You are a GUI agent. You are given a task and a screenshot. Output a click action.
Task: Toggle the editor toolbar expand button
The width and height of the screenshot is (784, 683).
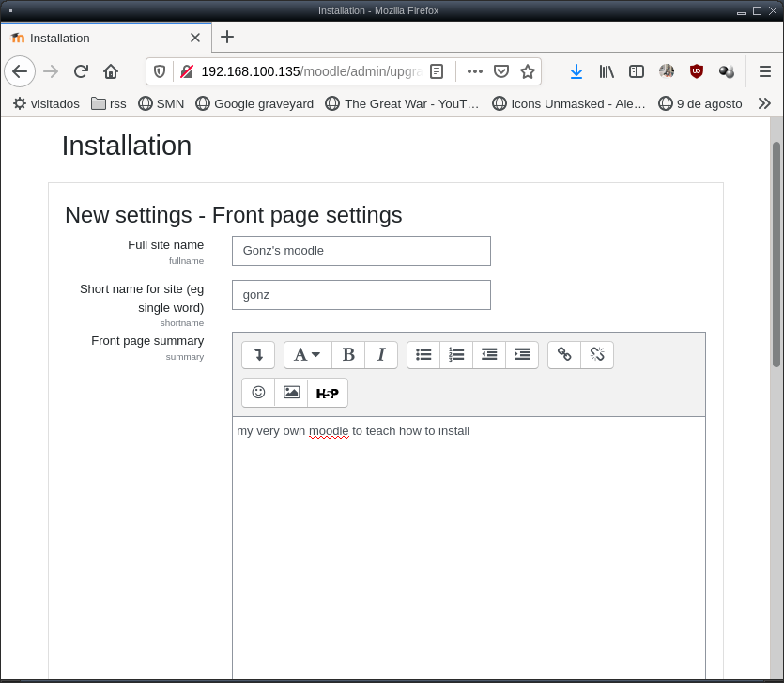click(258, 355)
